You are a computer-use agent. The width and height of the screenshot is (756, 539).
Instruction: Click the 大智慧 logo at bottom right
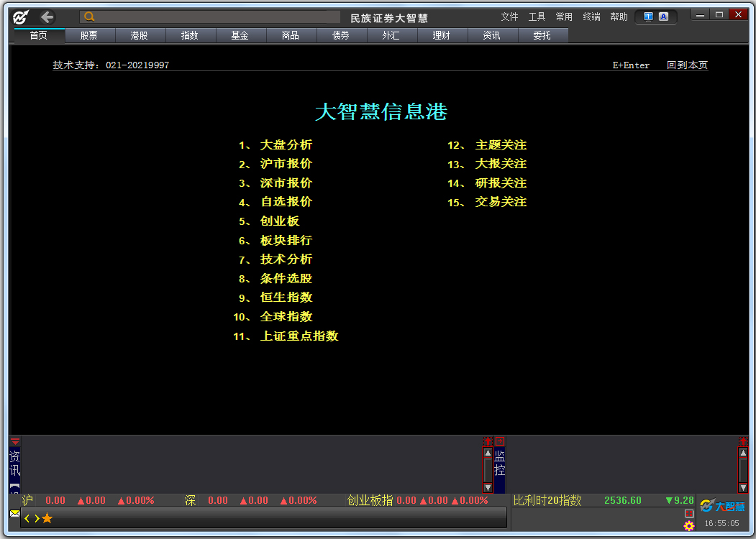coord(721,506)
